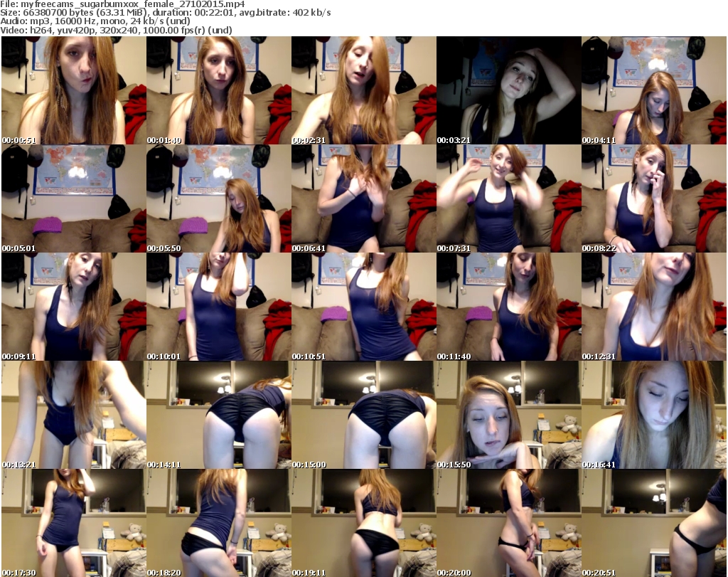This screenshot has height=577, width=728.
Task: Select the thumbnail stamped 00:17:30
Action: click(x=74, y=523)
